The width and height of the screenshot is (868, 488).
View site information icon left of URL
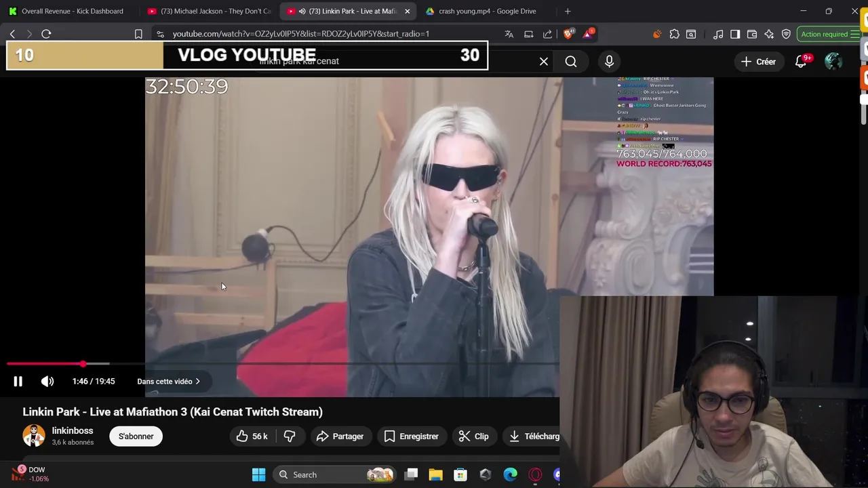160,34
